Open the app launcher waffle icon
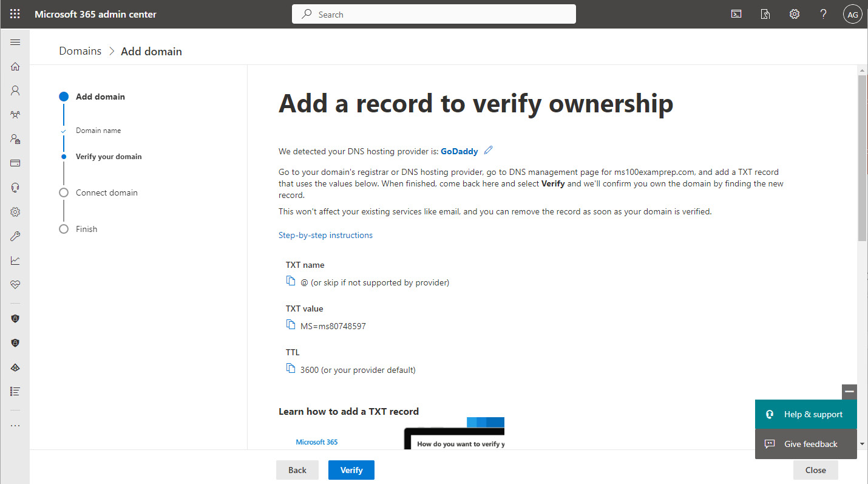The width and height of the screenshot is (868, 484). pos(15,14)
